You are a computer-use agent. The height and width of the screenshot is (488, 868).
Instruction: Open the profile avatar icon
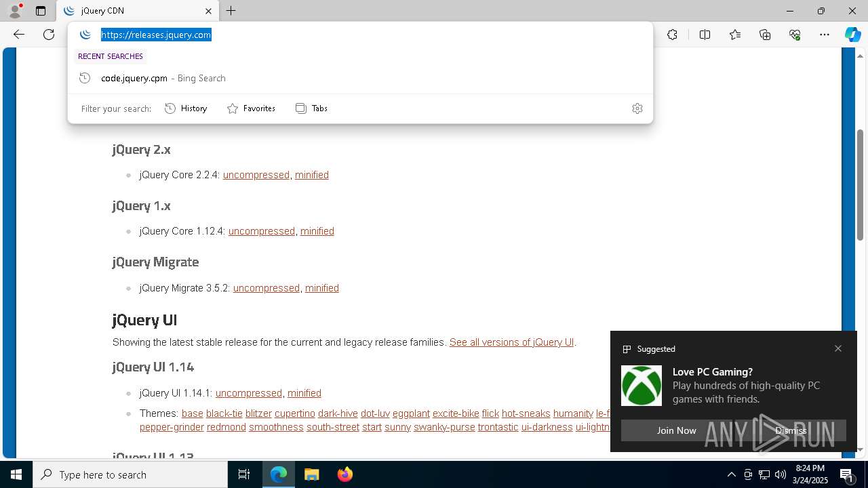pyautogui.click(x=14, y=11)
